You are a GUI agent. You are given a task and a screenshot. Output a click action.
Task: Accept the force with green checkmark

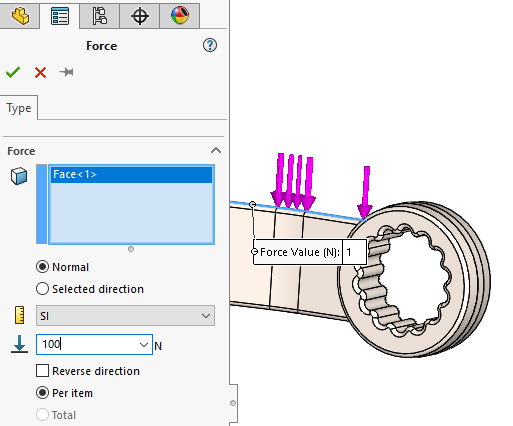pyautogui.click(x=13, y=72)
